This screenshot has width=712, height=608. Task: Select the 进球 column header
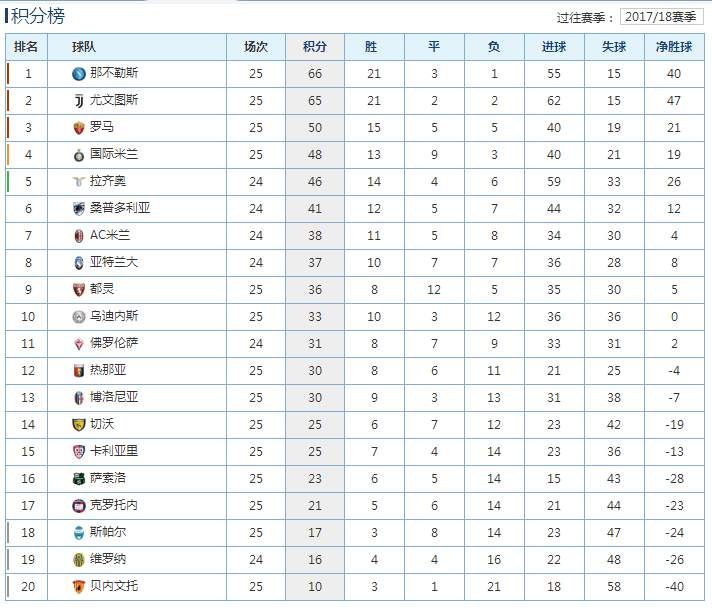tap(554, 47)
